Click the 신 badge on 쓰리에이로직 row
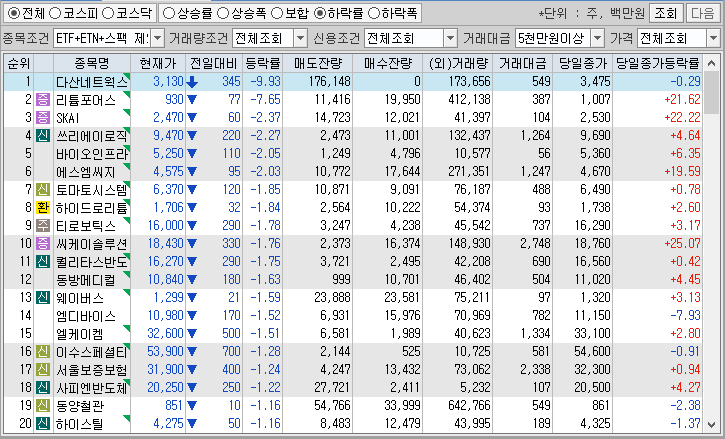 [x=43, y=135]
